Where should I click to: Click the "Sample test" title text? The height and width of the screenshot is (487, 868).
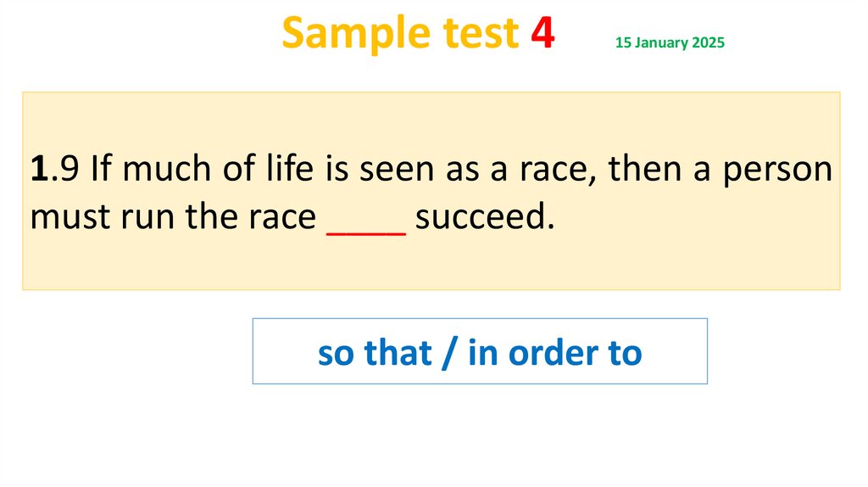[x=399, y=34]
